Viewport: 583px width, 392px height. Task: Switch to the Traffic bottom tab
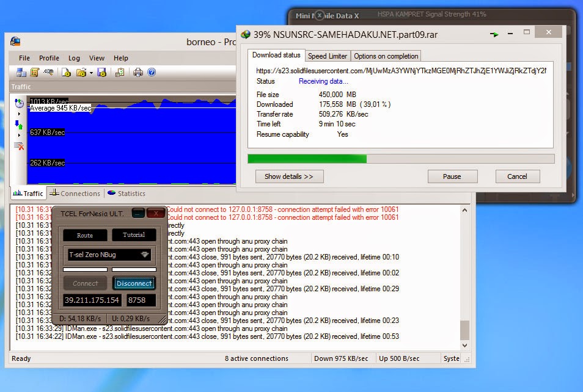28,193
